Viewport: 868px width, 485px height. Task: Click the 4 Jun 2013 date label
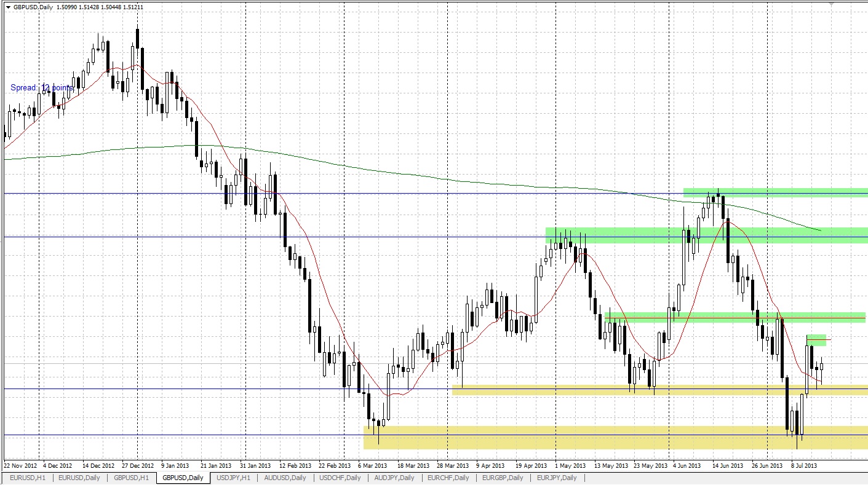click(687, 465)
